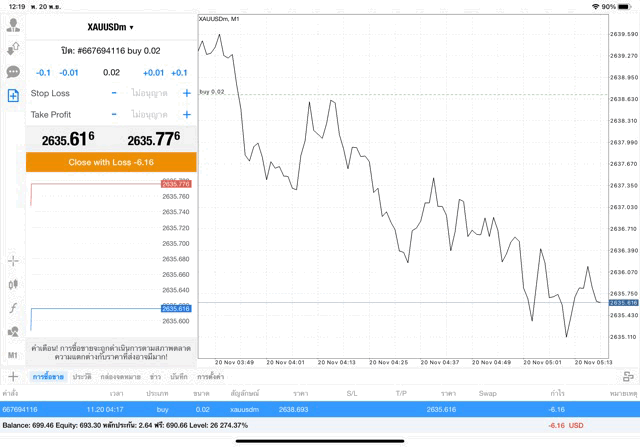
Task: Select the crosshair tool
Action: pos(13,261)
